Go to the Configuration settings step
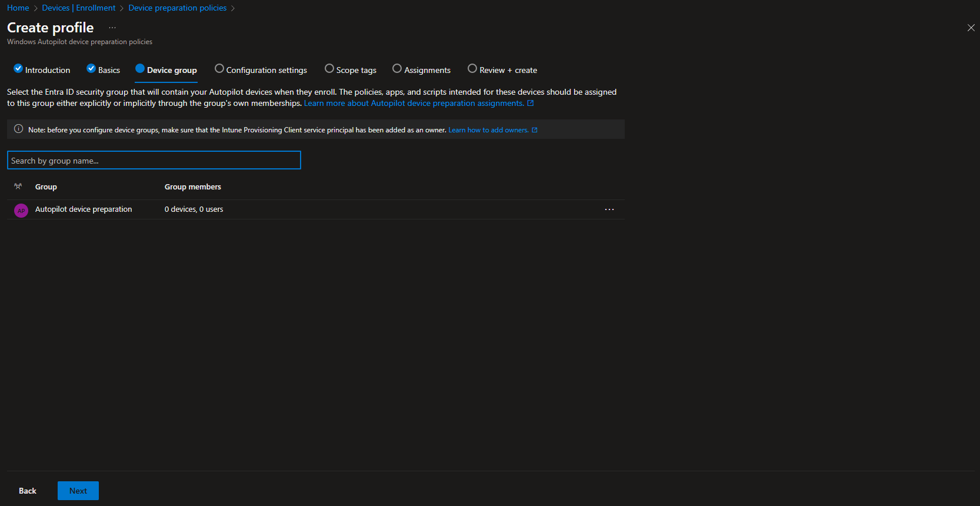Image resolution: width=980 pixels, height=506 pixels. point(261,70)
